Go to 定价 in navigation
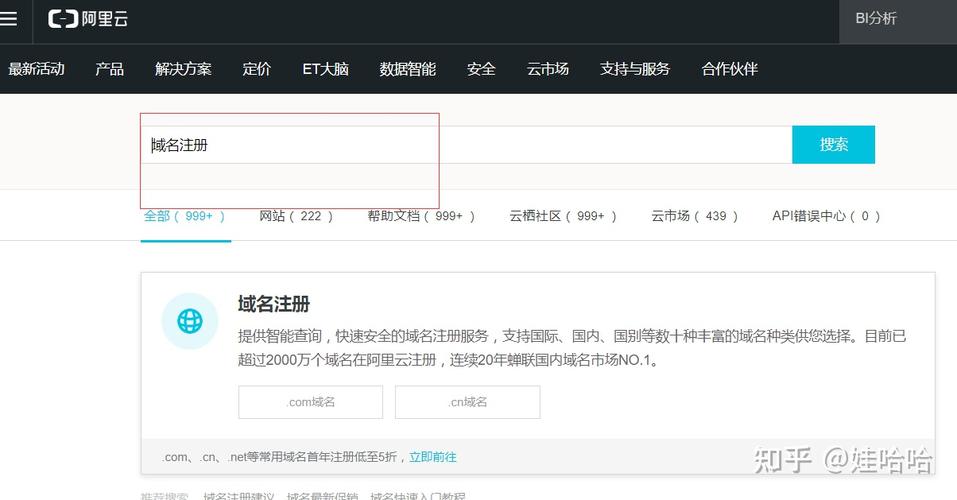The width and height of the screenshot is (957, 500). (256, 69)
